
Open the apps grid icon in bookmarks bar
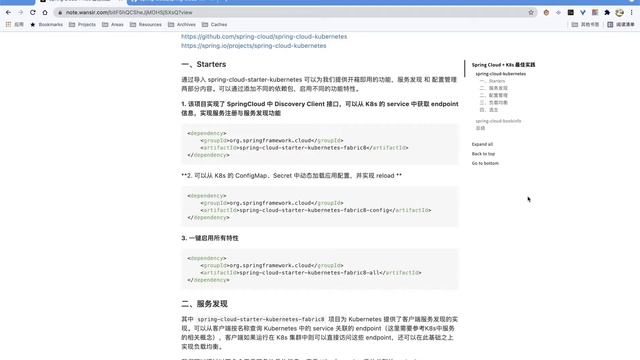click(x=8, y=24)
